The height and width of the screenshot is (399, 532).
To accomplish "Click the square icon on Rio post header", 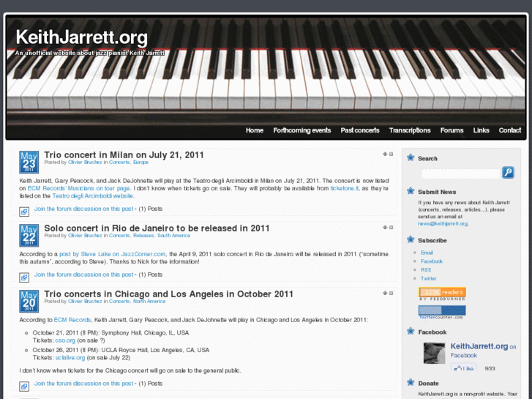I will tap(391, 227).
